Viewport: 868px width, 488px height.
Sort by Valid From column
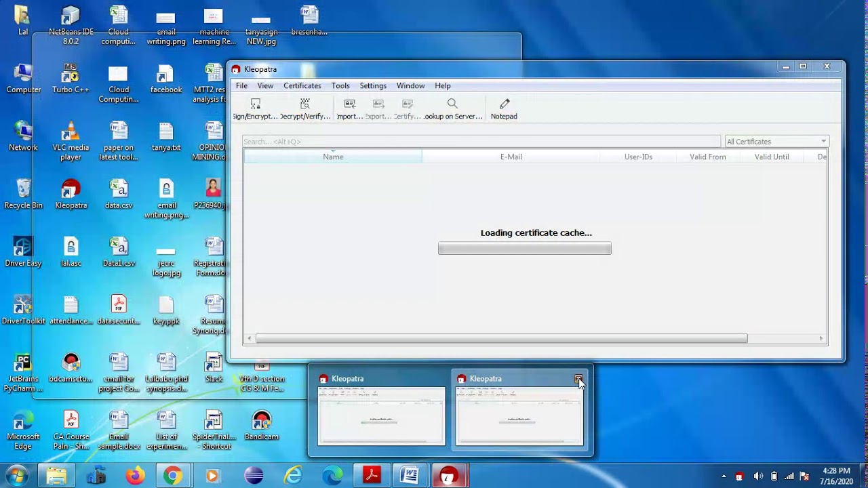pyautogui.click(x=707, y=157)
